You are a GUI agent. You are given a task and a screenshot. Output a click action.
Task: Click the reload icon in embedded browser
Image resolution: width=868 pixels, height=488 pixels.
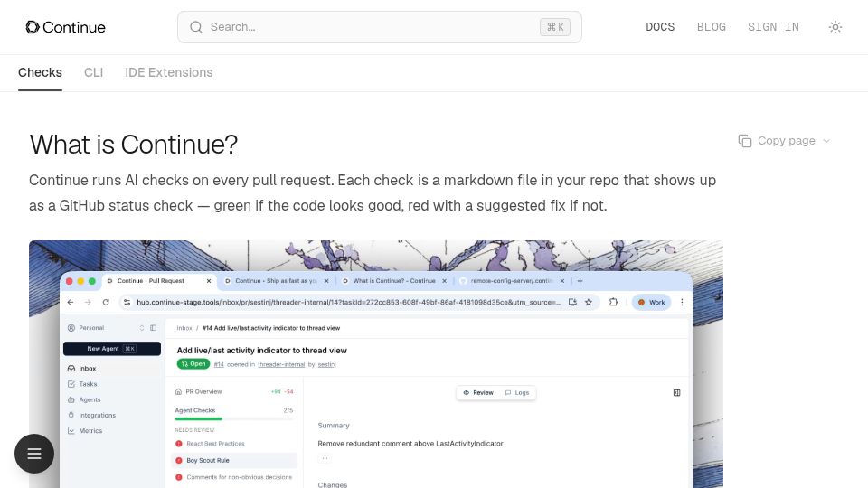tap(106, 302)
